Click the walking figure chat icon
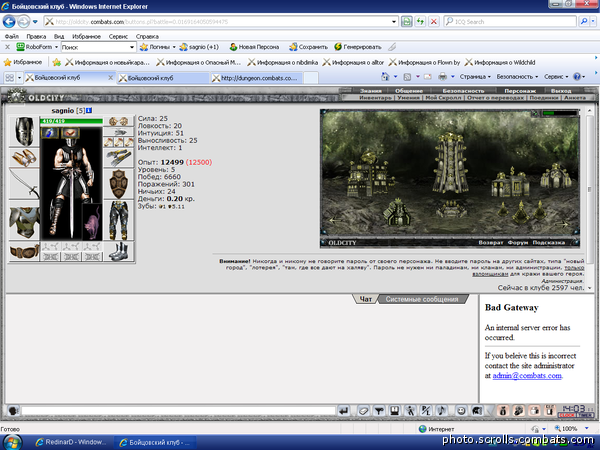Screen dimensions: 600x450 (x=410, y=411)
